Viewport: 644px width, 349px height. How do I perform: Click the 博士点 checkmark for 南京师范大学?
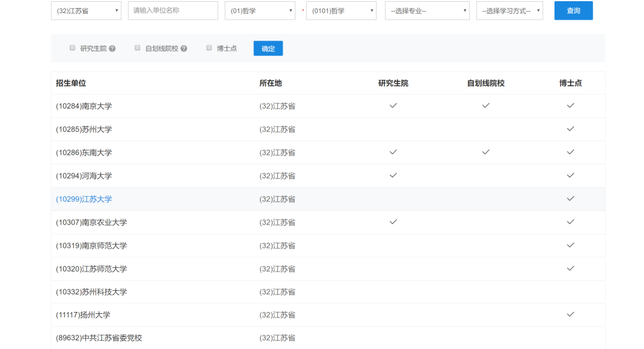571,245
